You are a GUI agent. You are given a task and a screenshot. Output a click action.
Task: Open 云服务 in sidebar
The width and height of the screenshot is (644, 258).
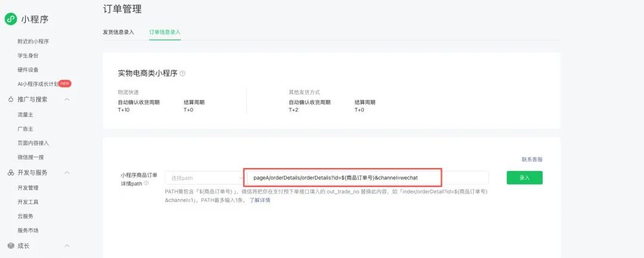coord(25,216)
